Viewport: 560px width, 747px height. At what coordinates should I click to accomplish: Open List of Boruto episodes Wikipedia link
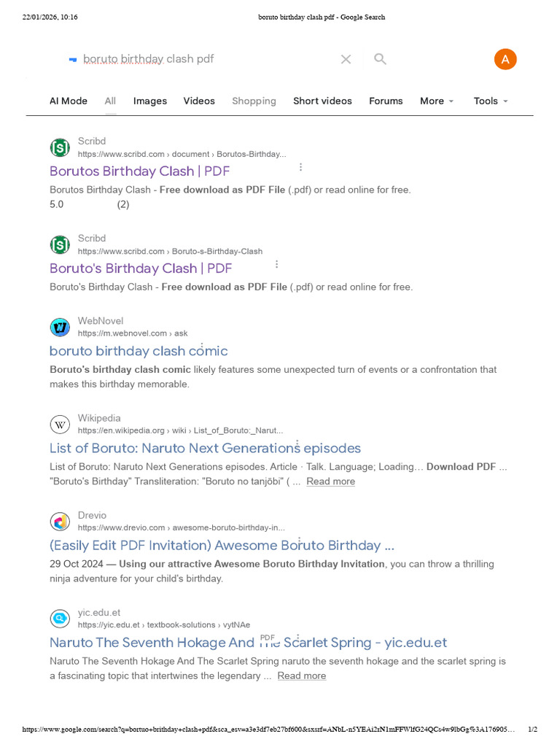click(x=205, y=448)
